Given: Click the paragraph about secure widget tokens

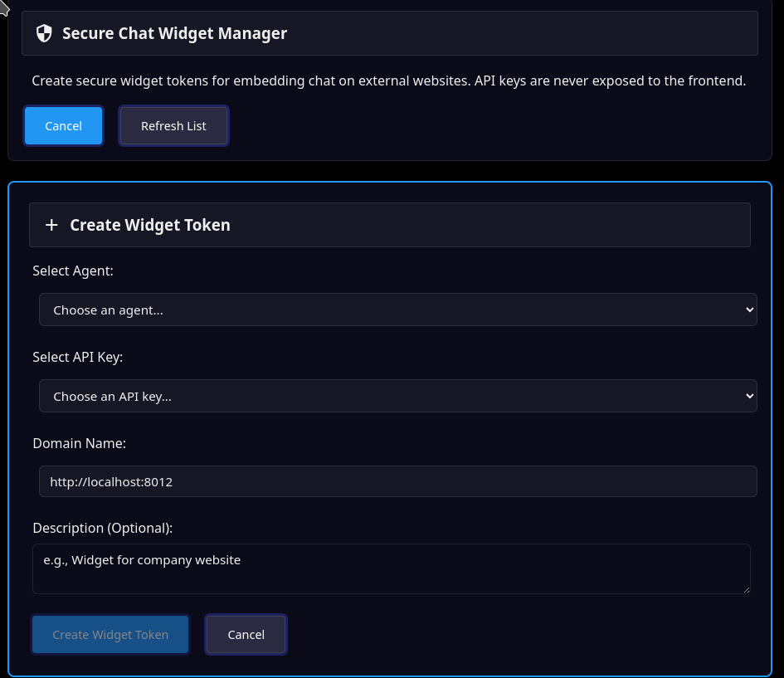Looking at the screenshot, I should tap(388, 80).
